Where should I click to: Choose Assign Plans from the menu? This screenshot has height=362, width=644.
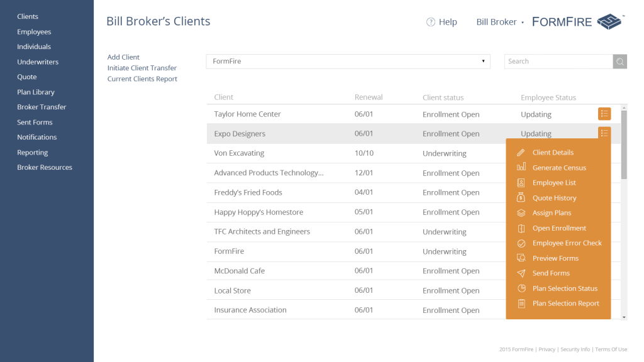pyautogui.click(x=552, y=213)
